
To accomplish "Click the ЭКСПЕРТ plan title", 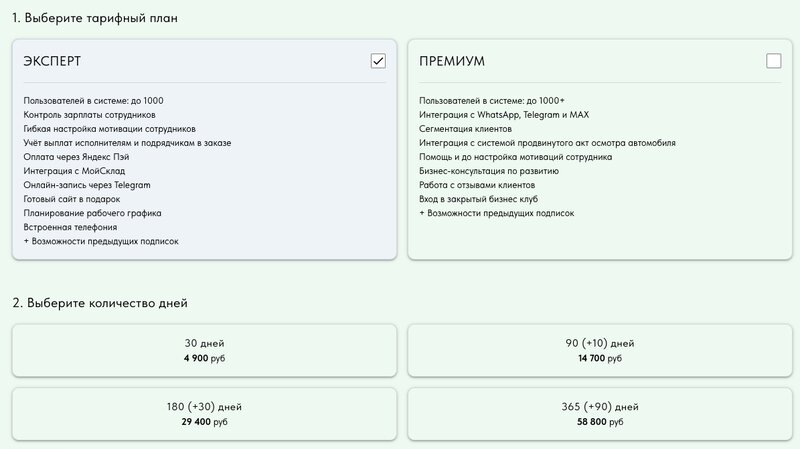I will click(52, 61).
